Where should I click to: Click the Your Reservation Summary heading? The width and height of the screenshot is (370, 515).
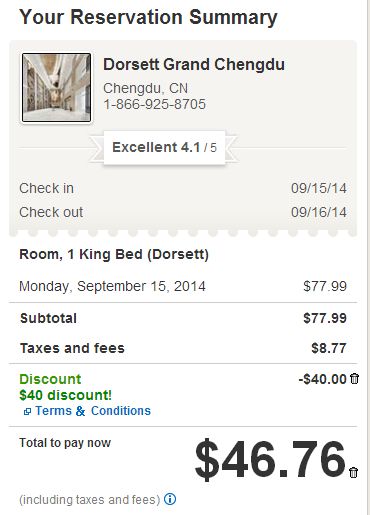(148, 17)
